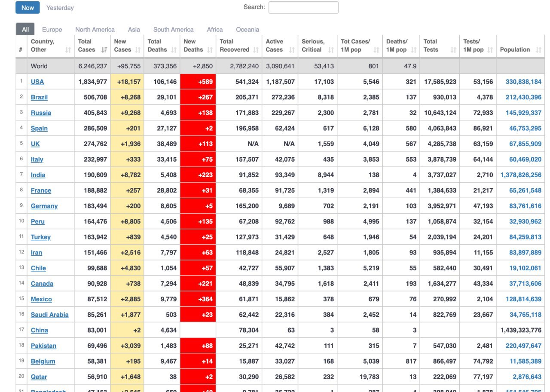The image size is (550, 392).
Task: Select China total recovered 78,304
Action: [x=247, y=330]
